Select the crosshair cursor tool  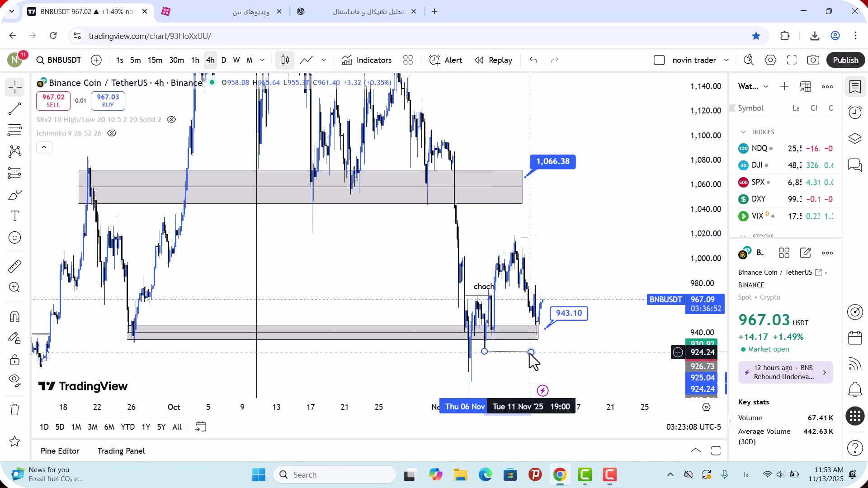click(14, 87)
